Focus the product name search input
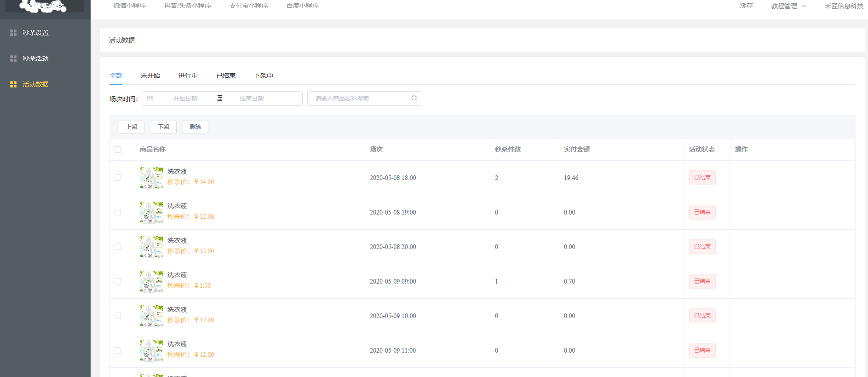This screenshot has height=377, width=868. 359,99
